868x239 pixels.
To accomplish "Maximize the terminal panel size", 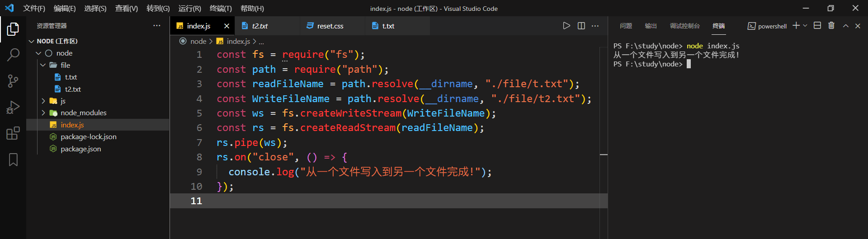I will [845, 26].
